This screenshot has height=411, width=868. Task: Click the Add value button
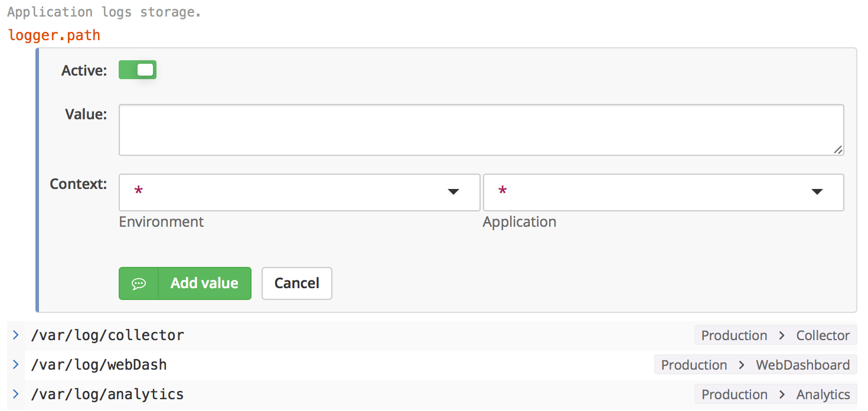tap(185, 283)
